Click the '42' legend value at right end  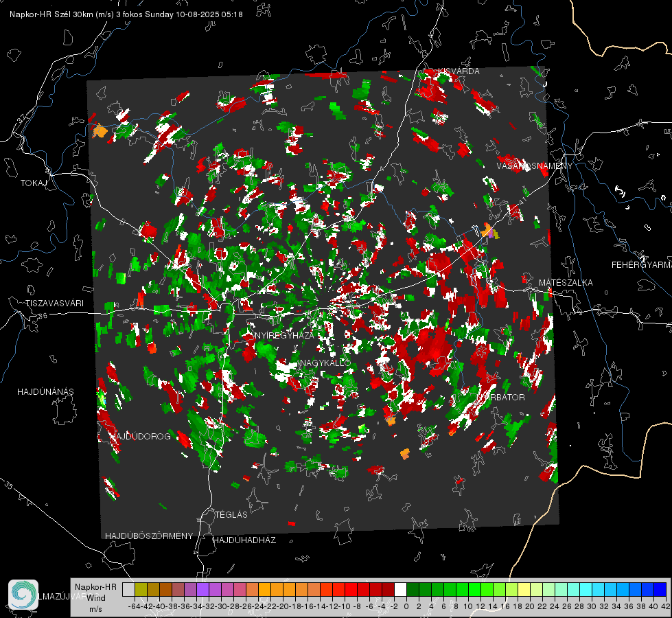click(x=666, y=606)
